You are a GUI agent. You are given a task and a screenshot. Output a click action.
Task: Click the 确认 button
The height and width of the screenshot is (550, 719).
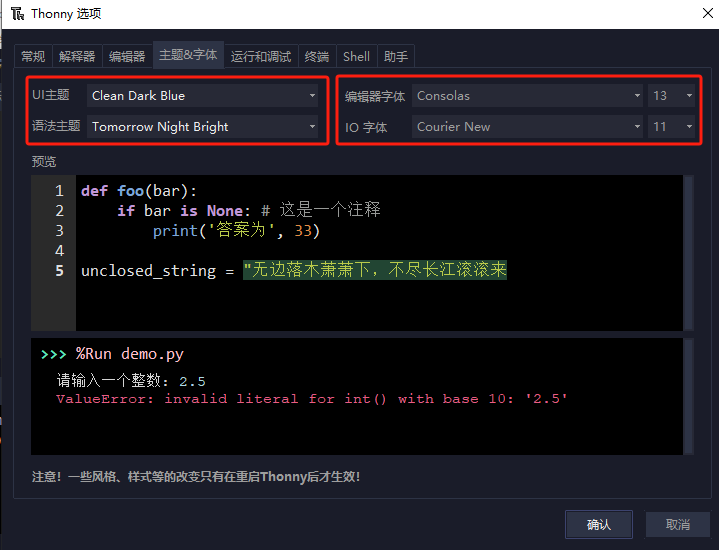(x=599, y=524)
